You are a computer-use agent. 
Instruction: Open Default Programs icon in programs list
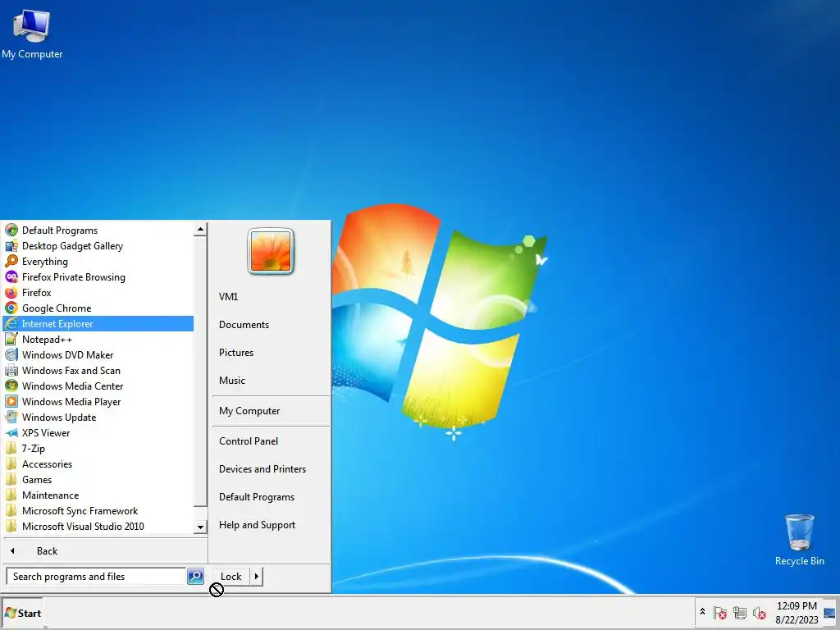[11, 231]
